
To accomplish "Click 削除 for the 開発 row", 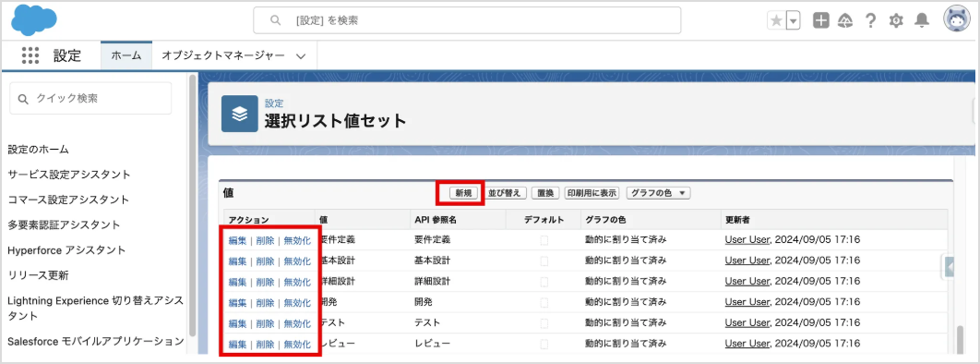I will [x=265, y=303].
